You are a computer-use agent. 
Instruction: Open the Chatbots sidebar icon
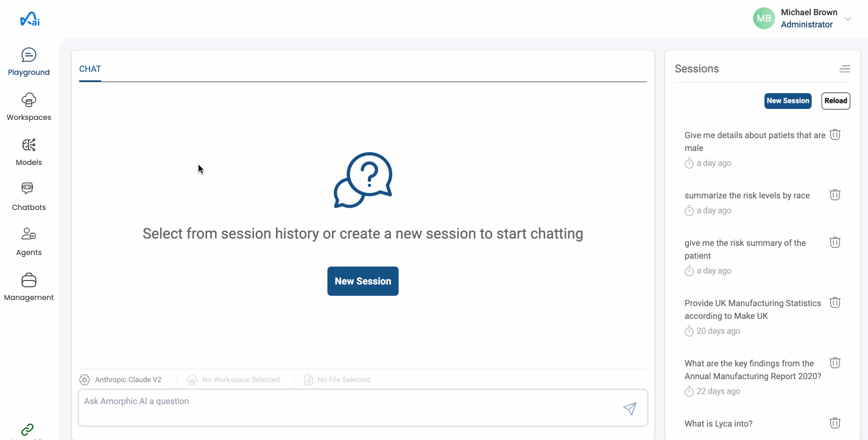(29, 189)
